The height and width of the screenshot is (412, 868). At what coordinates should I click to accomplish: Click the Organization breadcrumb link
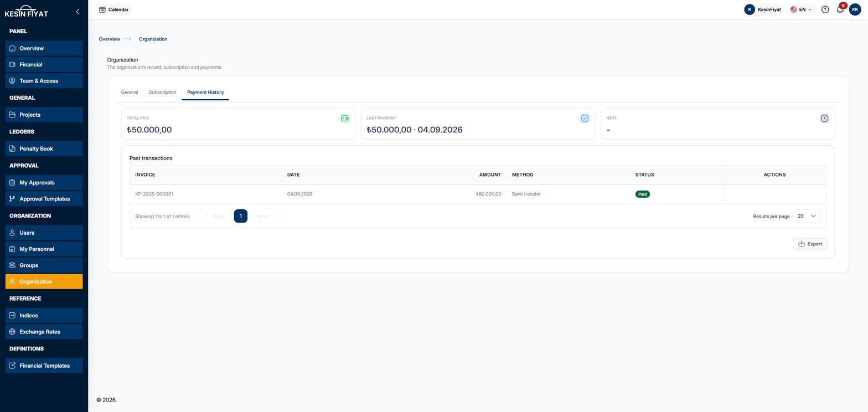(153, 39)
